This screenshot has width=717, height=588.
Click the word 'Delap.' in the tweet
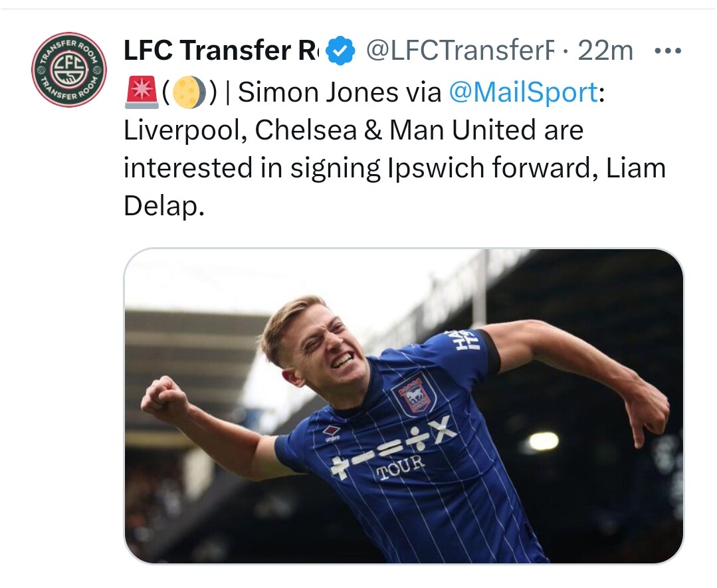click(163, 206)
